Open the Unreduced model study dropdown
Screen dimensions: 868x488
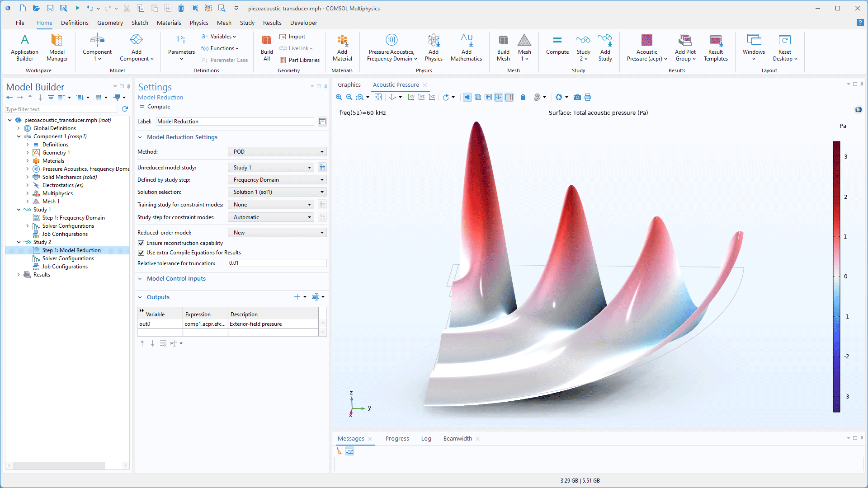point(271,168)
